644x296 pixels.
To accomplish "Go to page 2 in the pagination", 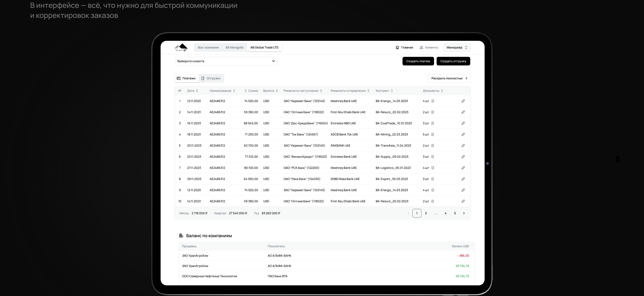I will point(426,213).
